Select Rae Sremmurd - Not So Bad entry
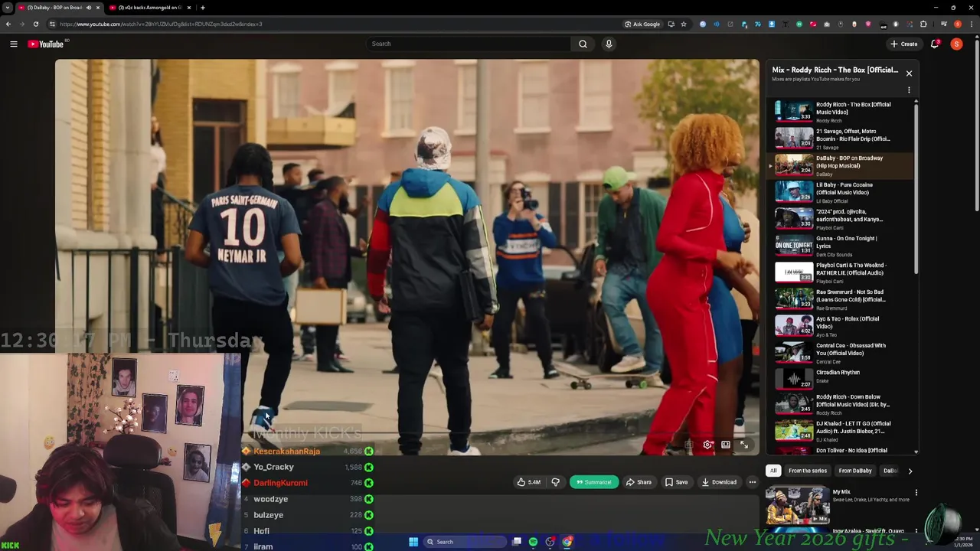Screen dimensions: 980x551 pos(841,299)
